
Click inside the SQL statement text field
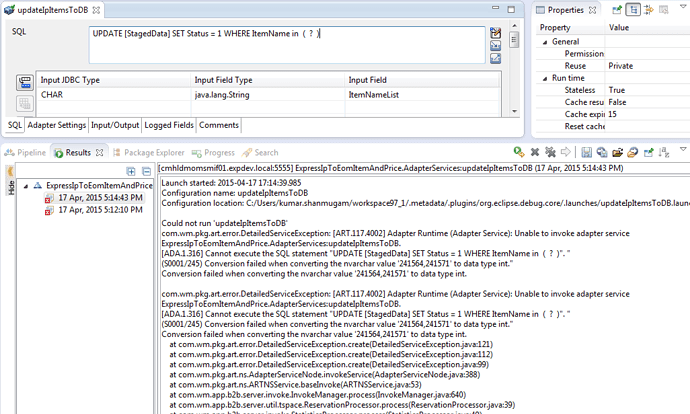[x=287, y=45]
